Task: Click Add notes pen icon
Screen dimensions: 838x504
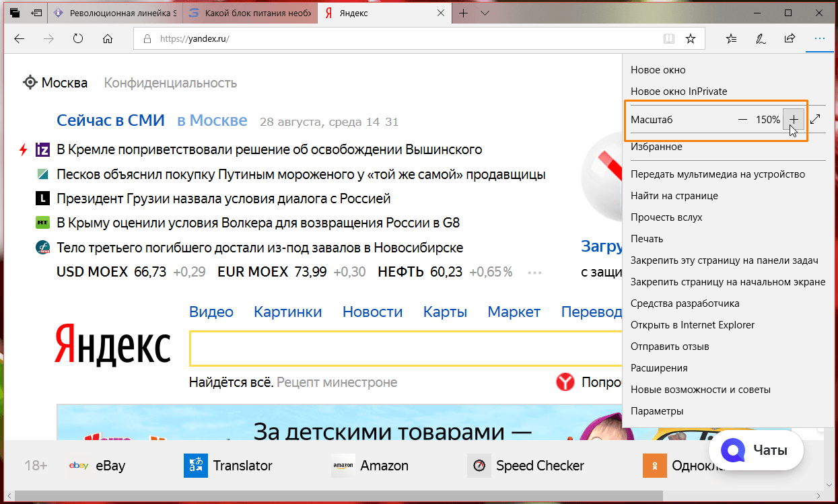Action: 761,39
